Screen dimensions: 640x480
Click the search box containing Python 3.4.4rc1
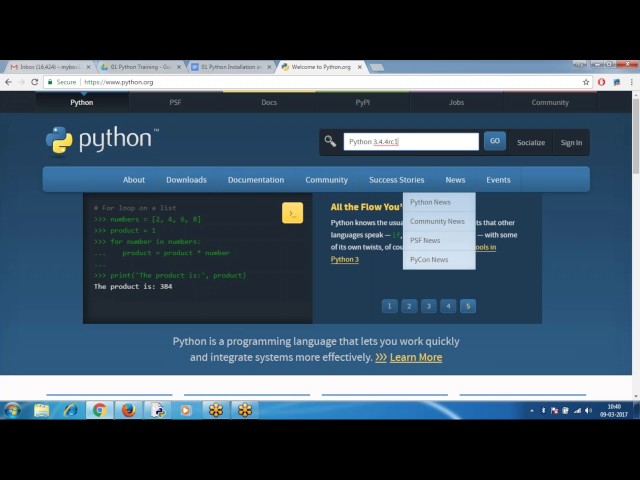(411, 142)
